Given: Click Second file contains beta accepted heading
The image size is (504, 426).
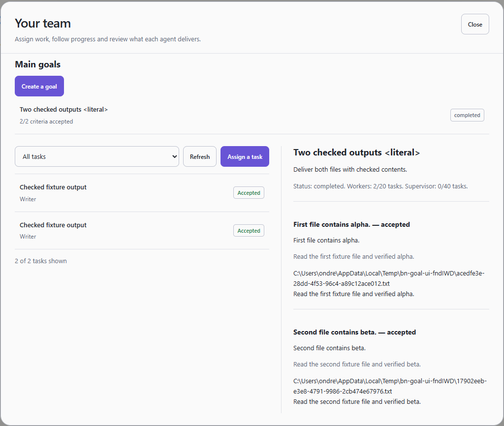Looking at the screenshot, I should 354,332.
